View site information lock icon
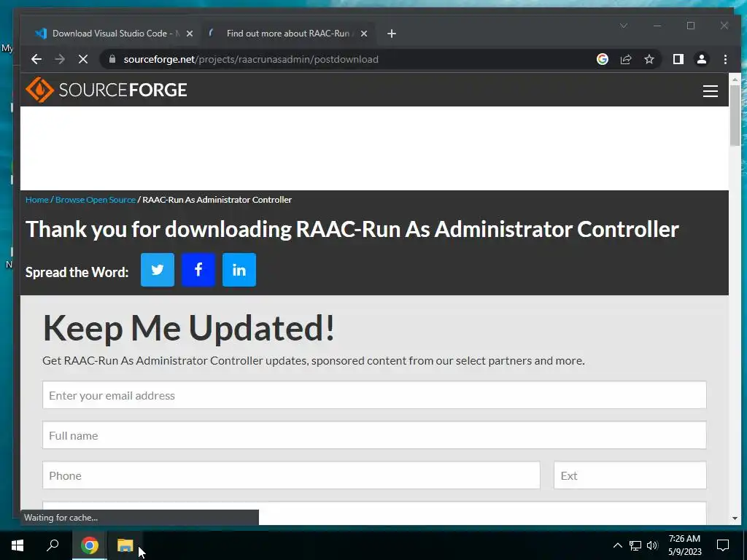Viewport: 747px width, 560px height. pos(112,59)
